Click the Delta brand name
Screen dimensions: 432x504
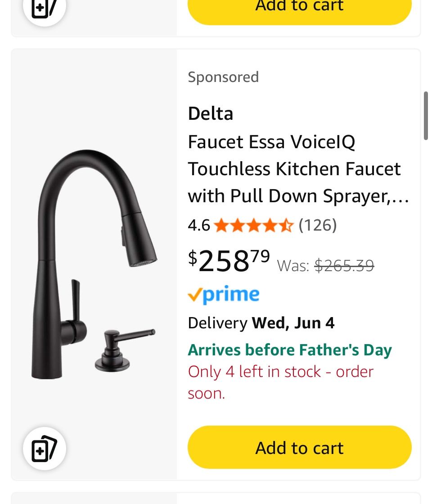coord(210,114)
